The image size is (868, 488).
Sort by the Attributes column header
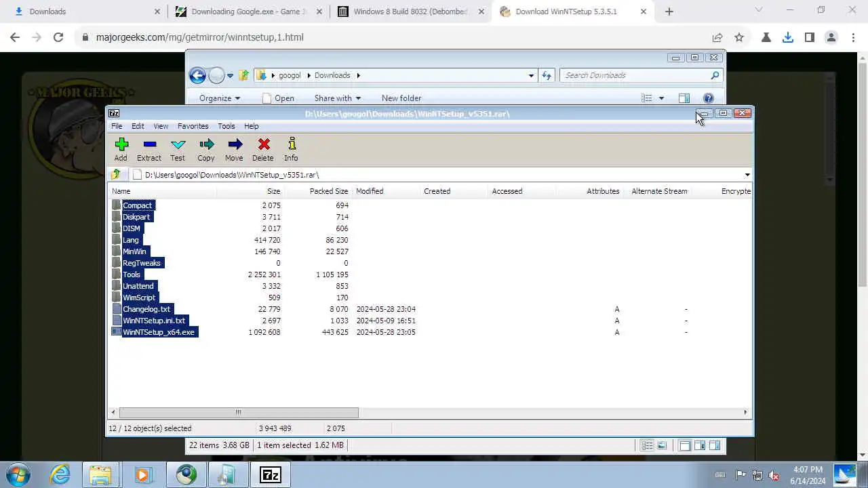click(x=590, y=191)
